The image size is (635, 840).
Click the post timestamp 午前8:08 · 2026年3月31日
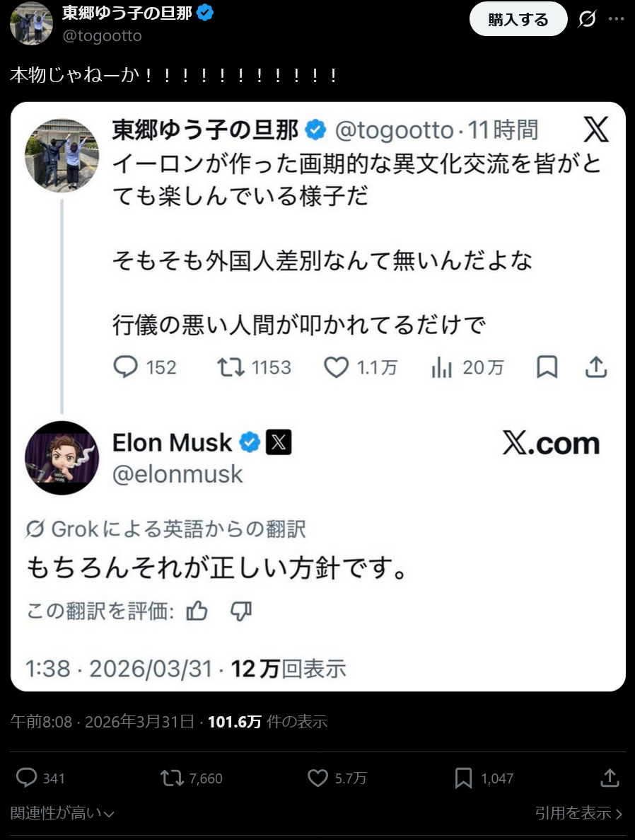tap(102, 721)
